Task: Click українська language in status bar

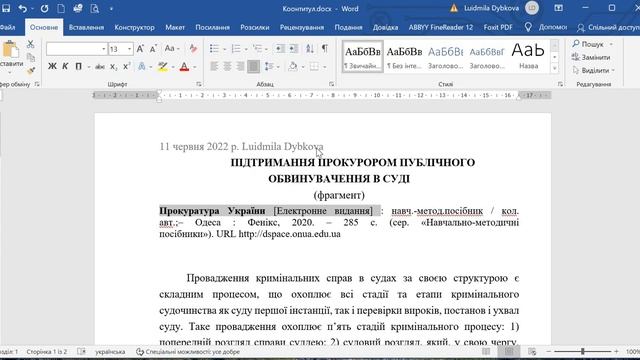Action: pyautogui.click(x=110, y=352)
